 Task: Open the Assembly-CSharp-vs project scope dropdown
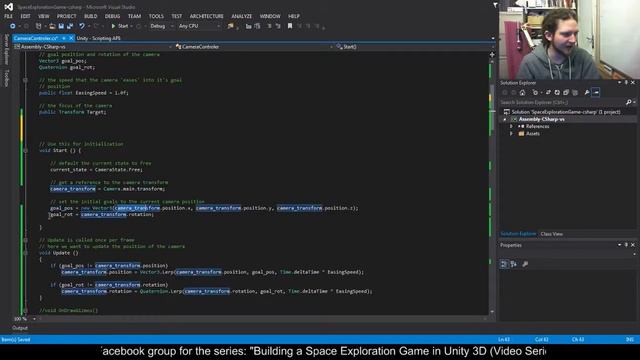click(x=93, y=47)
